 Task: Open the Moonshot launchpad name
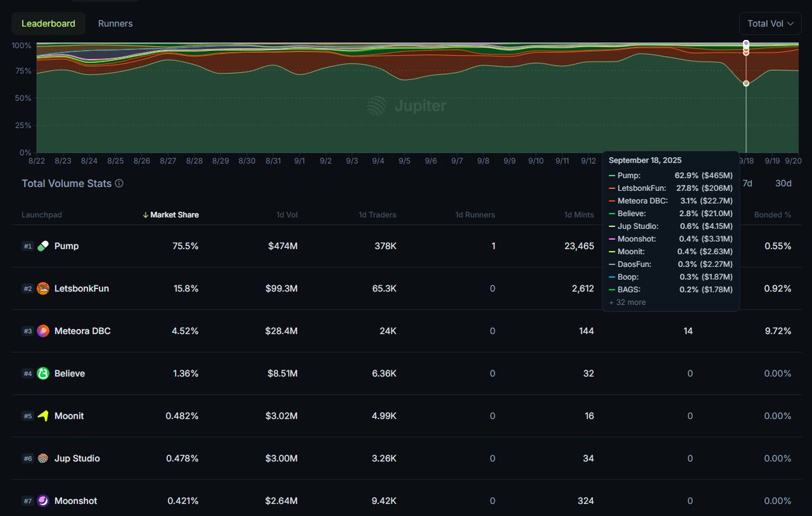(76, 501)
